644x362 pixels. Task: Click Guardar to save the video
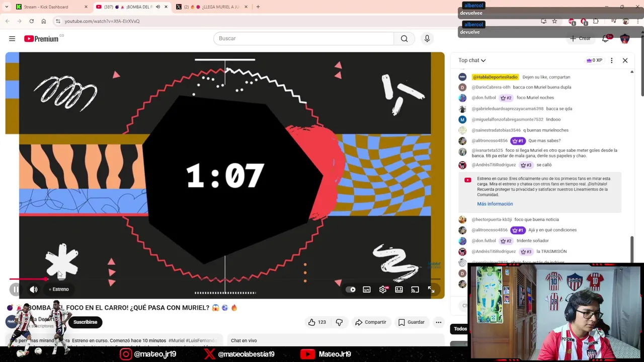click(x=411, y=322)
